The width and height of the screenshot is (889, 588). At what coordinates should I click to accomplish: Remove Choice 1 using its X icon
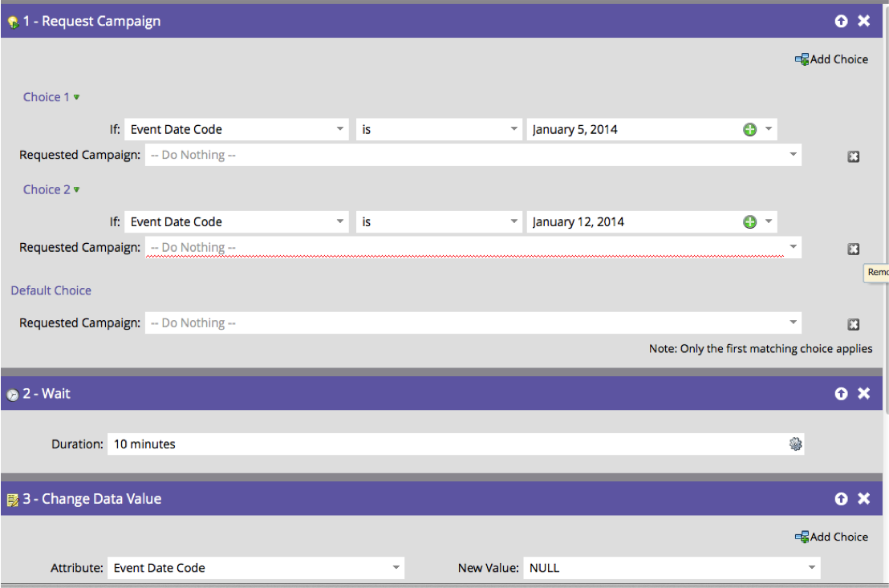(x=854, y=156)
